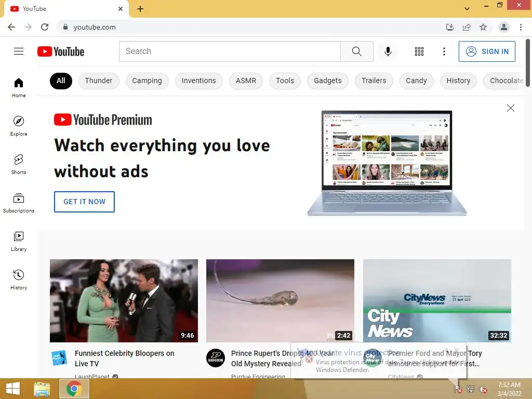The width and height of the screenshot is (532, 399).
Task: View site lock information
Action: point(65,27)
